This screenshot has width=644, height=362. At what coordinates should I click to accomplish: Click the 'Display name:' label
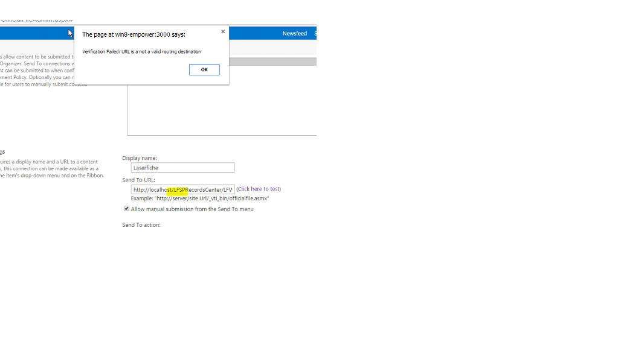[140, 158]
